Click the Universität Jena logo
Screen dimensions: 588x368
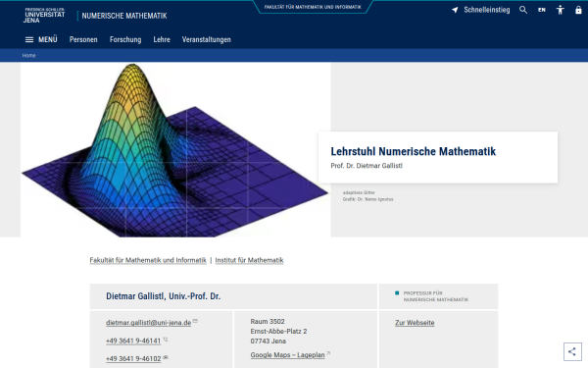point(44,15)
